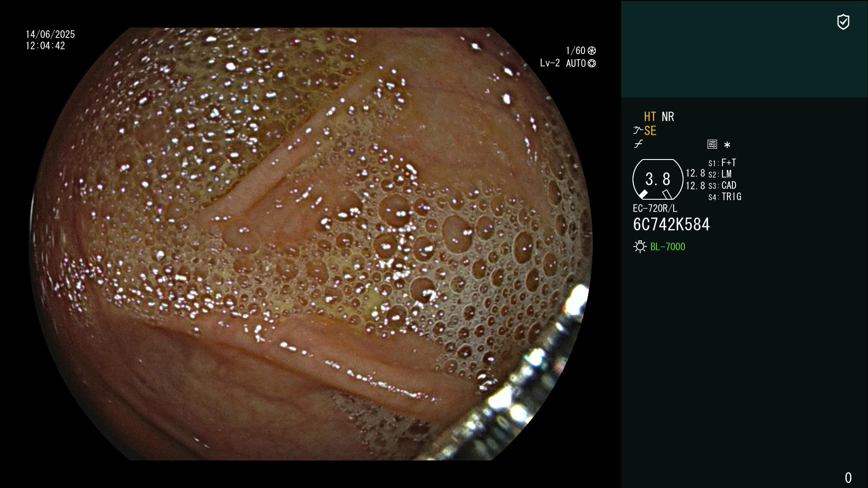This screenshot has width=868, height=488.
Task: Click the upper 12.8 value
Action: click(x=695, y=174)
